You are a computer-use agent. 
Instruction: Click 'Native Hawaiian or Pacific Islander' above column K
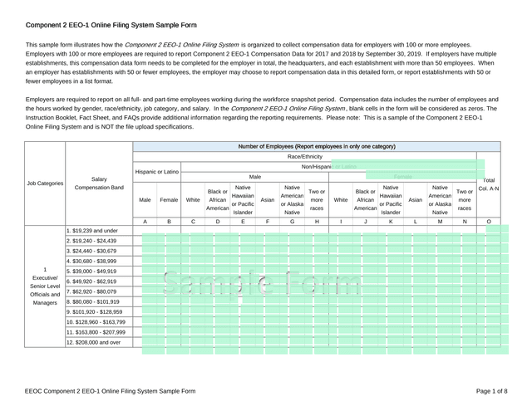click(x=391, y=200)
